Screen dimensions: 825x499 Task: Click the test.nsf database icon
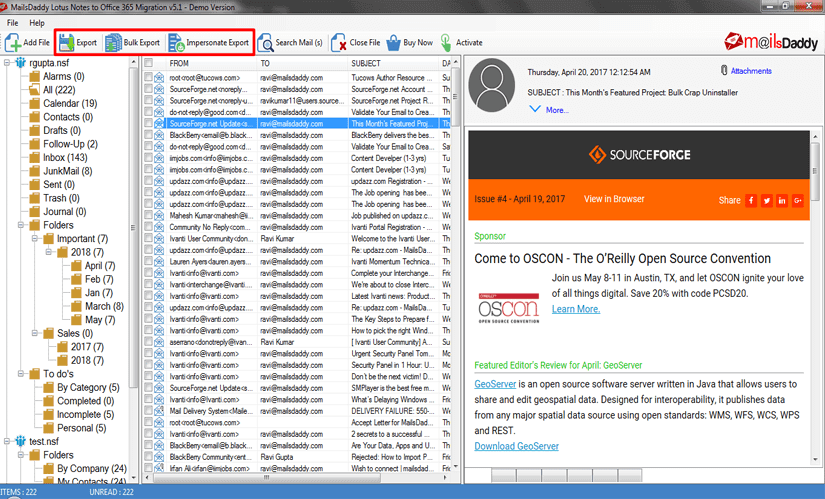tap(21, 441)
